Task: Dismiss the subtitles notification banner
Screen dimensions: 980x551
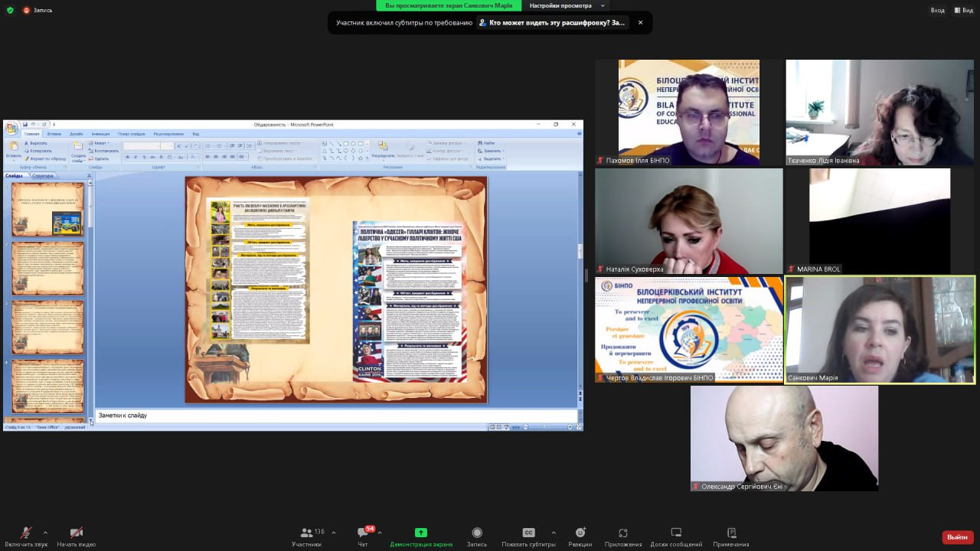Action: tap(640, 22)
